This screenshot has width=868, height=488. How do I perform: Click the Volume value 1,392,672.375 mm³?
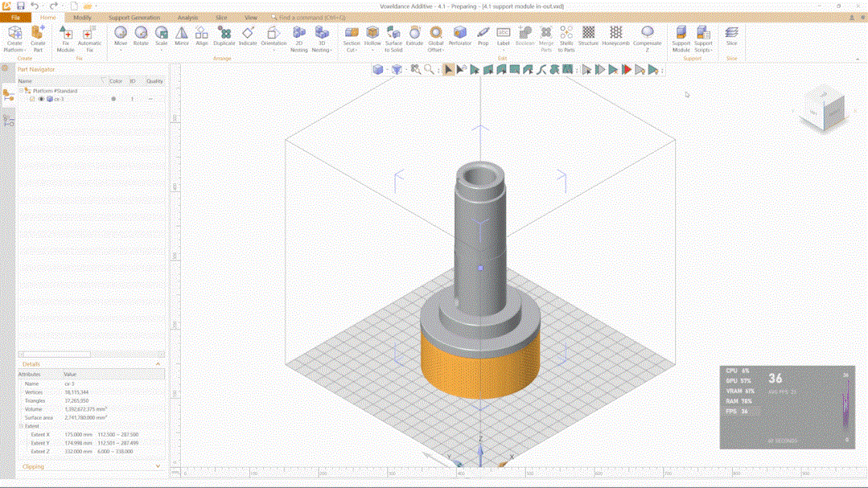[x=86, y=409]
